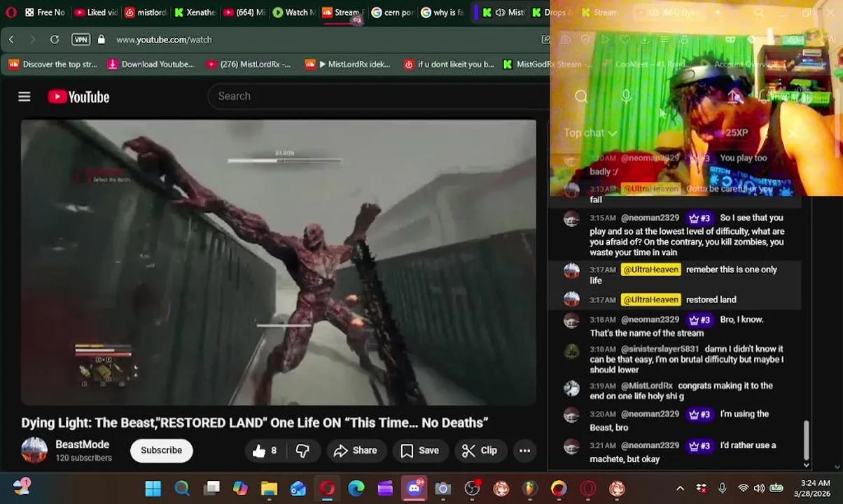Select @MistLordRx username in chat
The height and width of the screenshot is (504, 843).
coord(646,386)
